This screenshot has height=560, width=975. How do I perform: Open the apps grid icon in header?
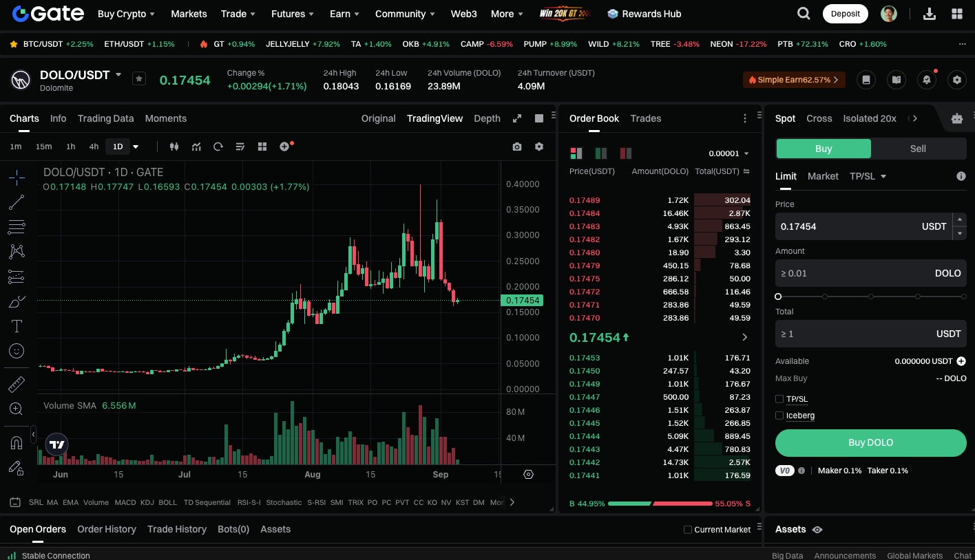(x=957, y=14)
